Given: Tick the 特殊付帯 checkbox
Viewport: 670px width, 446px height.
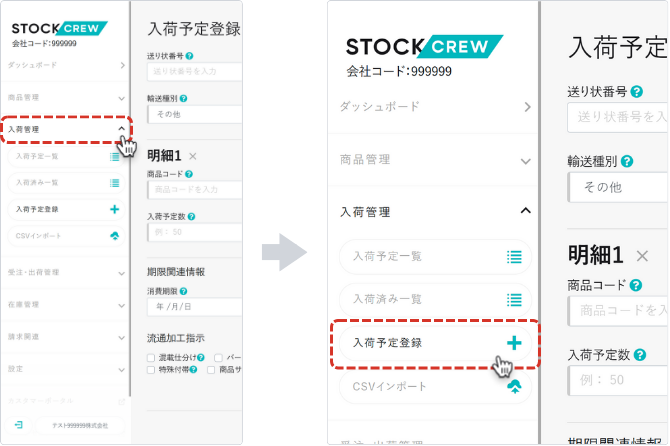Looking at the screenshot, I should (x=150, y=369).
